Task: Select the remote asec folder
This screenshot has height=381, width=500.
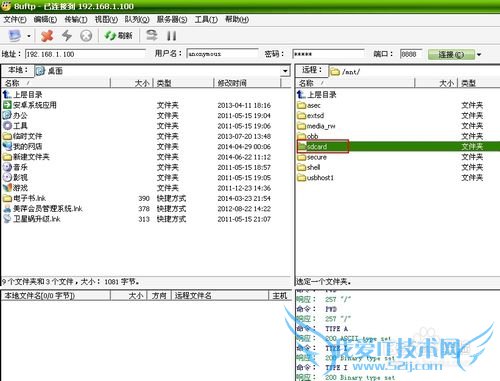Action: (x=309, y=105)
